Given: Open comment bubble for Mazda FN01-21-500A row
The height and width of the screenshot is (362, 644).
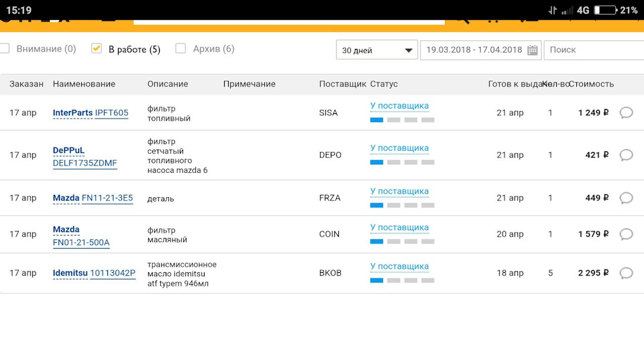Looking at the screenshot, I should pos(626,234).
